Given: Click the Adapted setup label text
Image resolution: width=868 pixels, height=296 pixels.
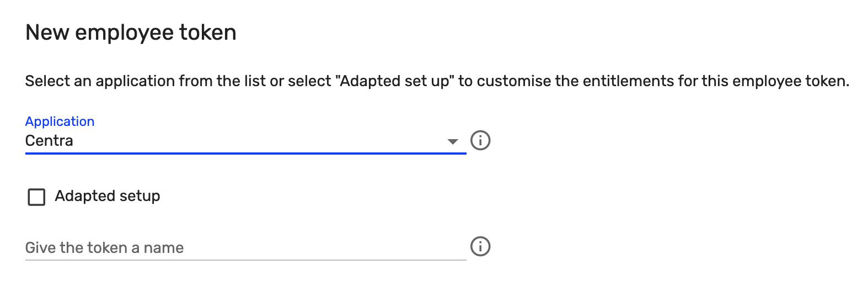Looking at the screenshot, I should click(x=108, y=196).
